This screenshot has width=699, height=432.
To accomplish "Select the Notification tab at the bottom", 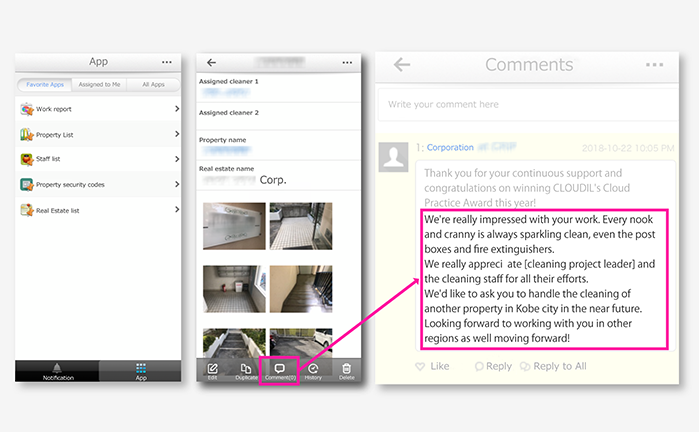I will click(57, 371).
